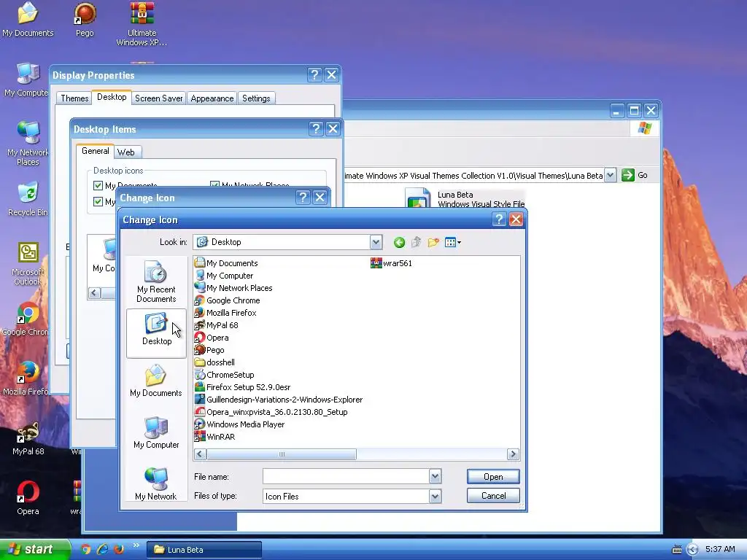This screenshot has width=747, height=560.
Task: Switch to the Appearance tab
Action: [x=212, y=98]
